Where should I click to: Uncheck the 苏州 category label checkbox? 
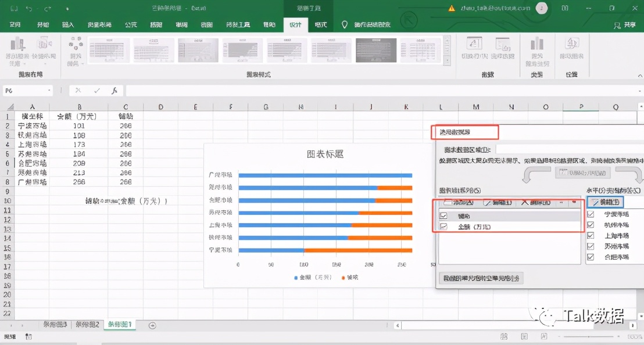(x=591, y=246)
